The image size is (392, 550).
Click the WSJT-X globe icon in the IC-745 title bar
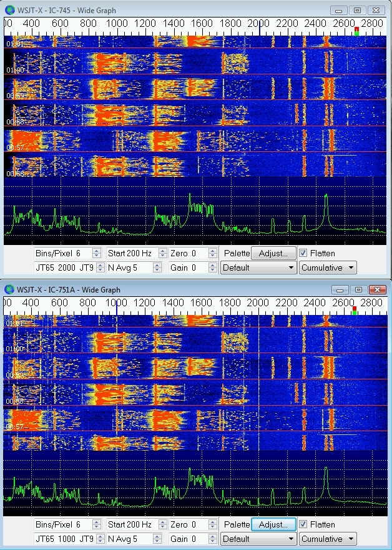(x=9, y=10)
